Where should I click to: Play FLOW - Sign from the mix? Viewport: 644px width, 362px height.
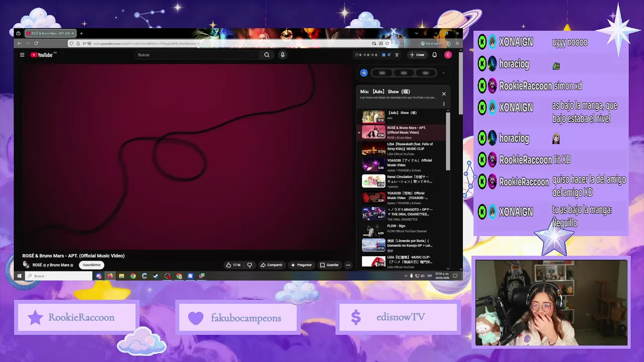[x=401, y=230]
